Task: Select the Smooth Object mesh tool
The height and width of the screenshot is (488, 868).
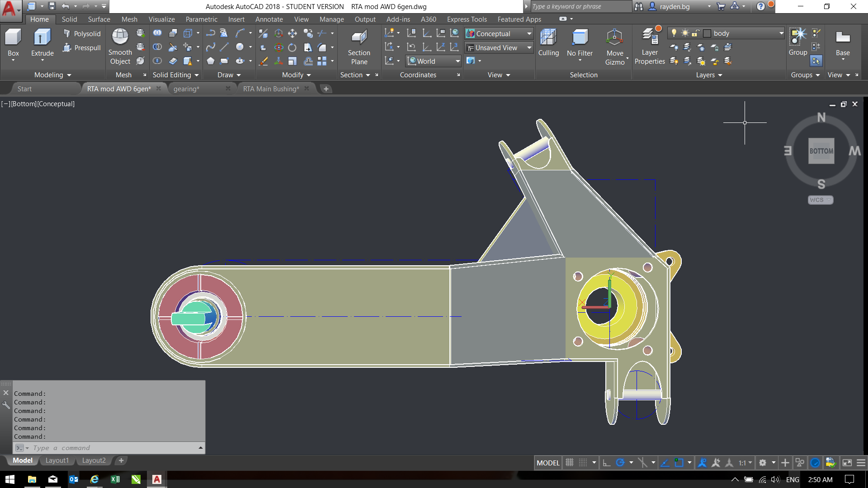Action: tap(120, 37)
